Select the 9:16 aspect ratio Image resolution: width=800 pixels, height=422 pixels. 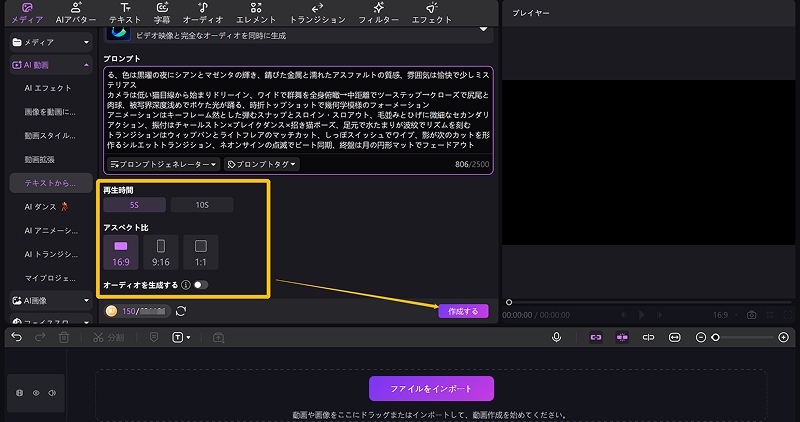[161, 253]
